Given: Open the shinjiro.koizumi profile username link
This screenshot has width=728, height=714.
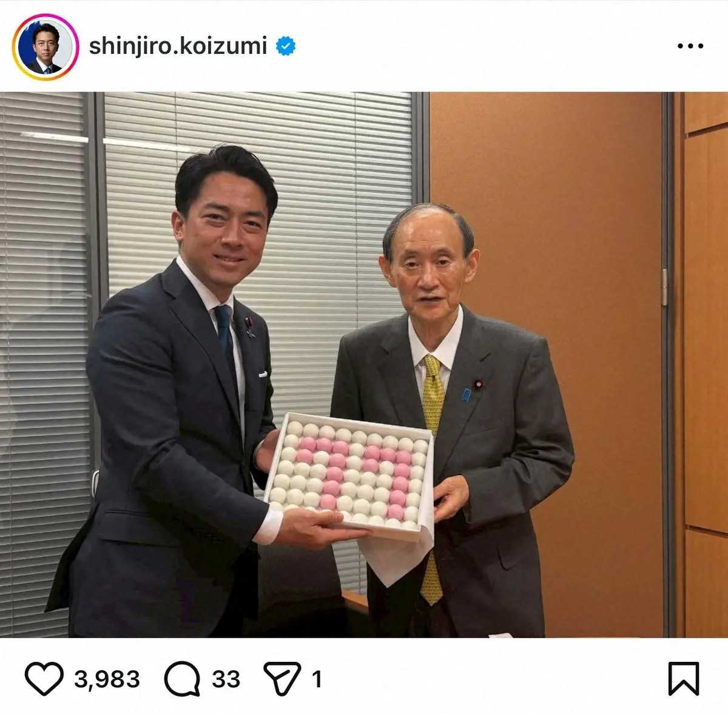Looking at the screenshot, I should point(178,46).
